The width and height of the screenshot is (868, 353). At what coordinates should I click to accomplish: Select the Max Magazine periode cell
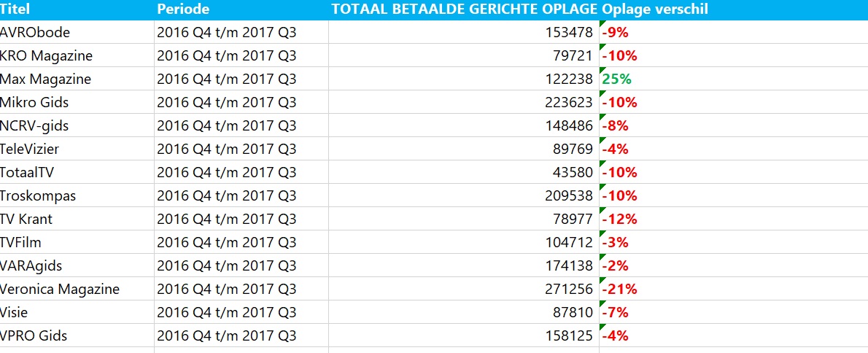pos(241,79)
